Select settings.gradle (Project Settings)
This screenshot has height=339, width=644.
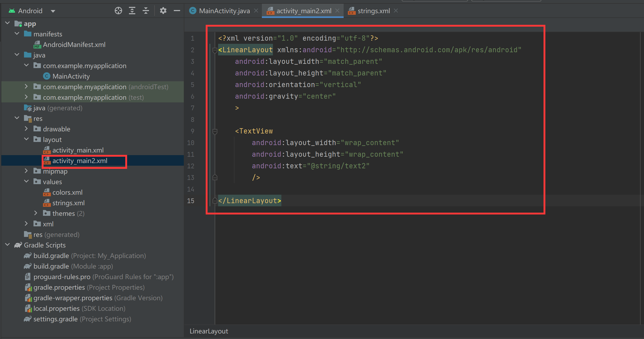82,319
